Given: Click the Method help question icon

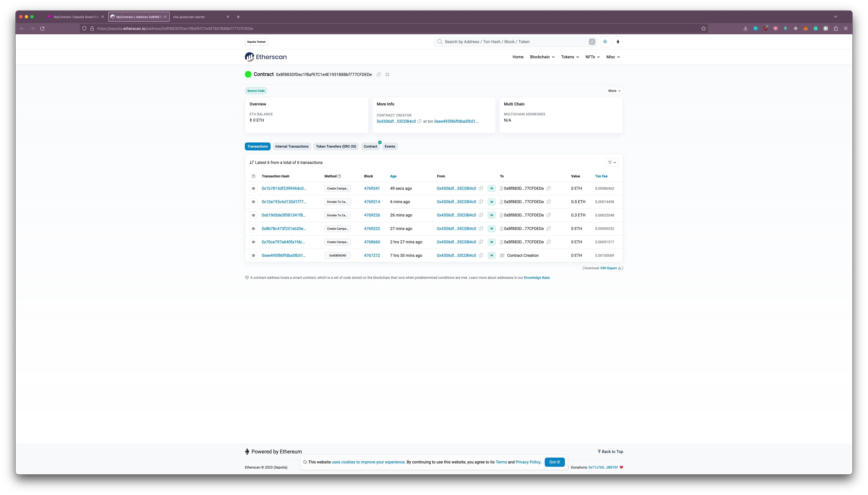Looking at the screenshot, I should [339, 176].
